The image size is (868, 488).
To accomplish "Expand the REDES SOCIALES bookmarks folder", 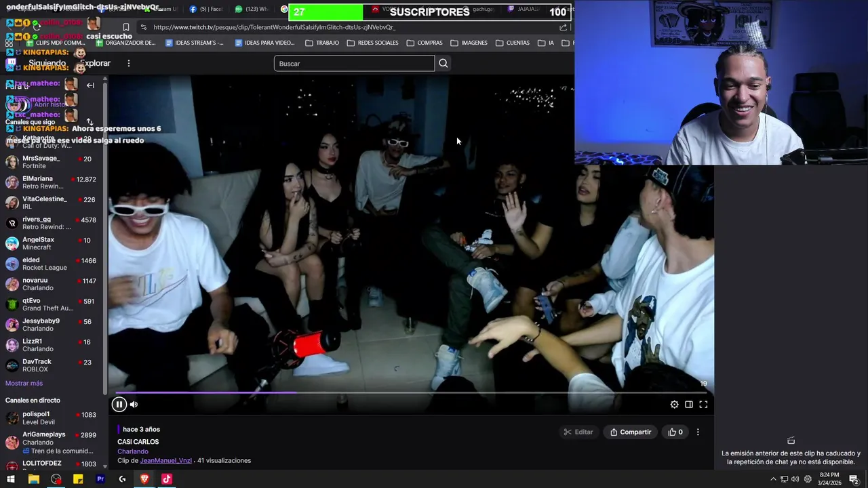I will coord(373,43).
